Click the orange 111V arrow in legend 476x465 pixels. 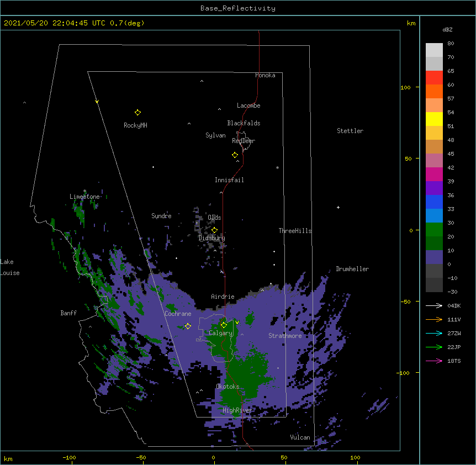(x=434, y=319)
